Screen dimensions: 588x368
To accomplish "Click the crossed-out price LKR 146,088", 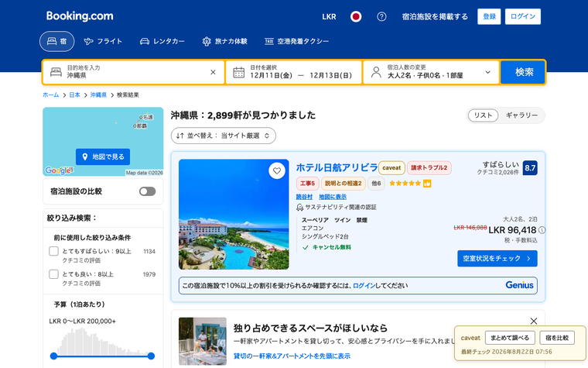I will click(x=470, y=228).
